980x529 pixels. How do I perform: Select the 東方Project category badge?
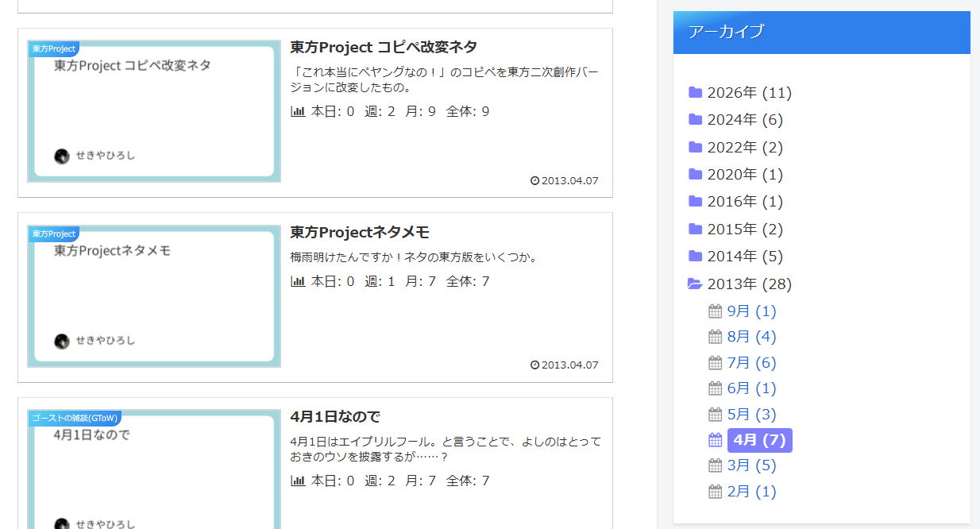(52, 48)
